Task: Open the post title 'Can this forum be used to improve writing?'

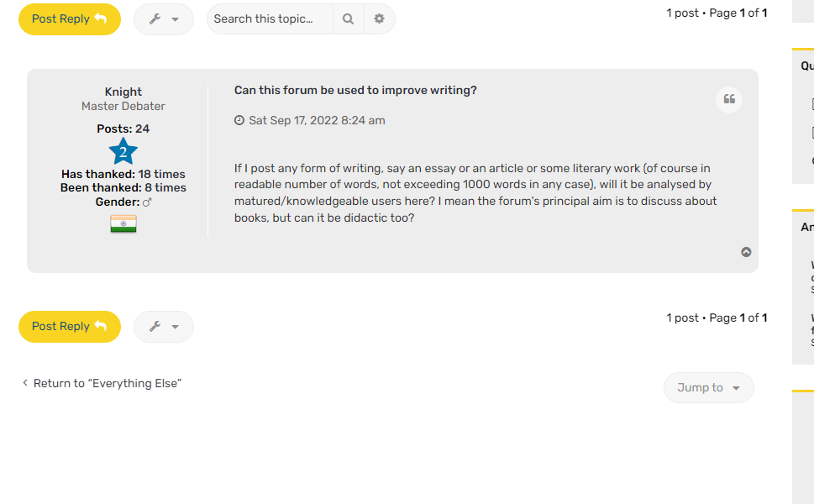Action: (x=355, y=90)
